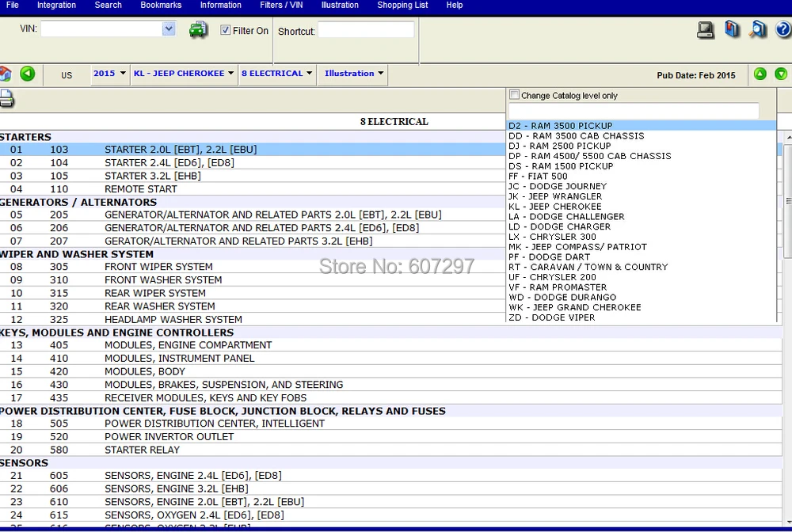Open the blue help question mark icon
The height and width of the screenshot is (532, 792).
pyautogui.click(x=783, y=30)
